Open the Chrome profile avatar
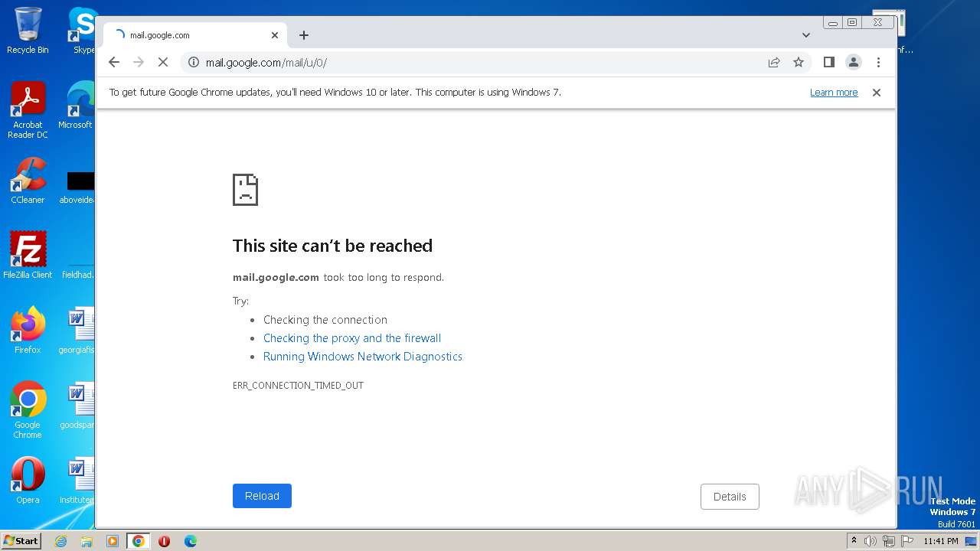The height and width of the screenshot is (551, 980). pyautogui.click(x=853, y=62)
